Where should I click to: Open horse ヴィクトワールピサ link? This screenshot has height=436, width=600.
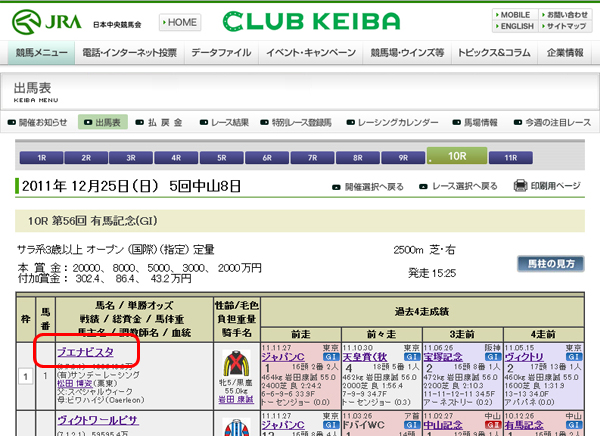click(x=98, y=420)
